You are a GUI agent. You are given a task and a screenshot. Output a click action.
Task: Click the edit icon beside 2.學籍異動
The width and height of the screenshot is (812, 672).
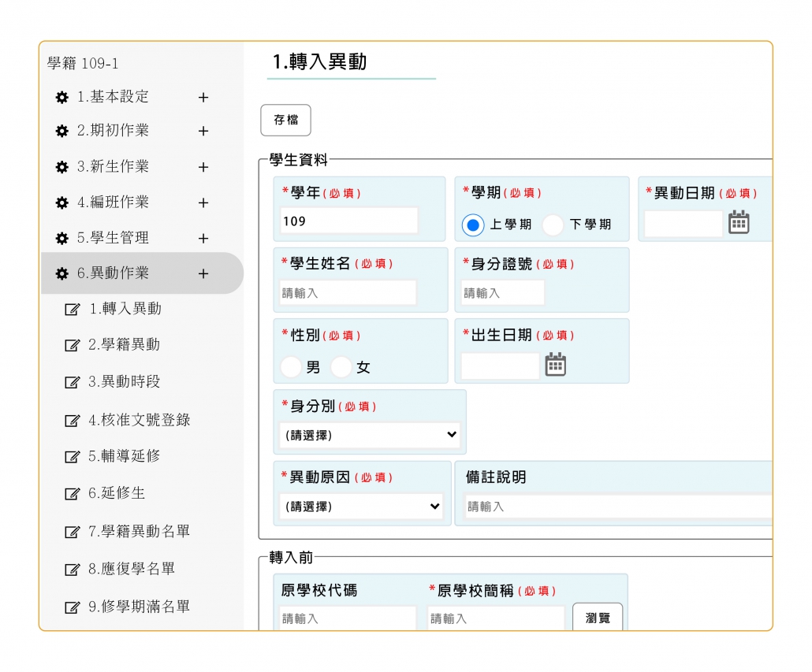tap(72, 345)
